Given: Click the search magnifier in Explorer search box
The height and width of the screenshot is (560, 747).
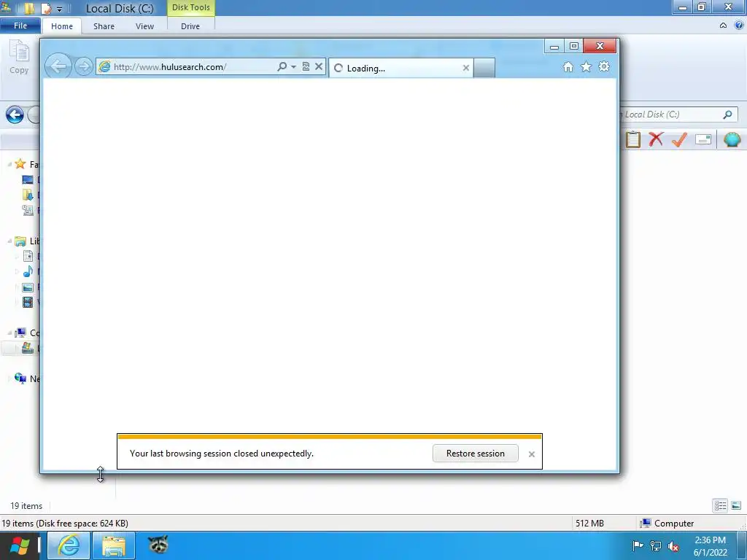Looking at the screenshot, I should [727, 114].
